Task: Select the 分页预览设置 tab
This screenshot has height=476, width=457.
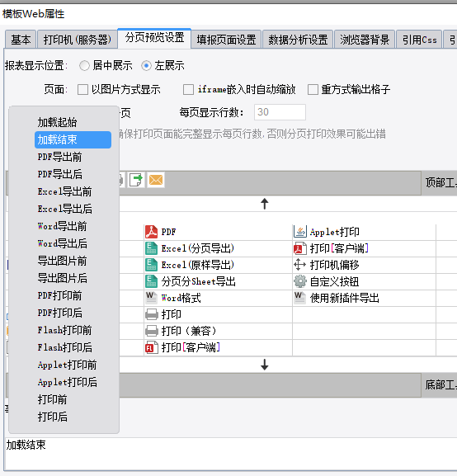Action: [x=154, y=38]
